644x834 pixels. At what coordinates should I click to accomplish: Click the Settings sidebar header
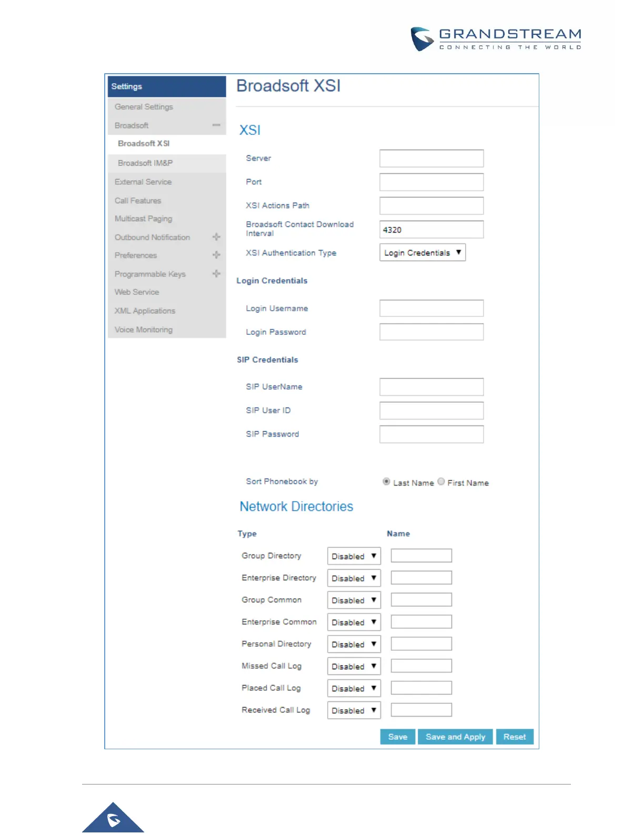click(x=167, y=87)
